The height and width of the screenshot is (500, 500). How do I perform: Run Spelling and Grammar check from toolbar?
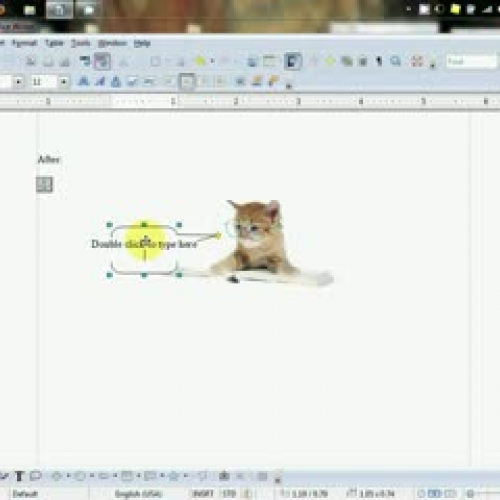pos(85,61)
